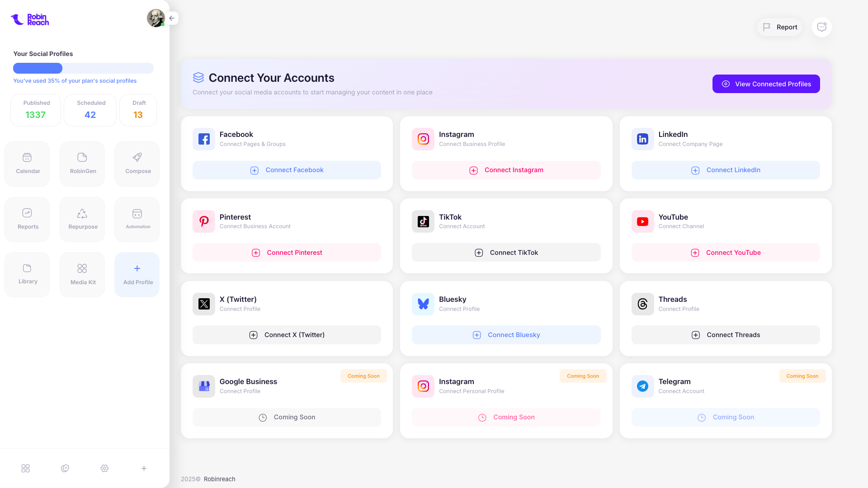Image resolution: width=868 pixels, height=488 pixels.
Task: Click the Connect TikTok button
Action: coord(506,253)
